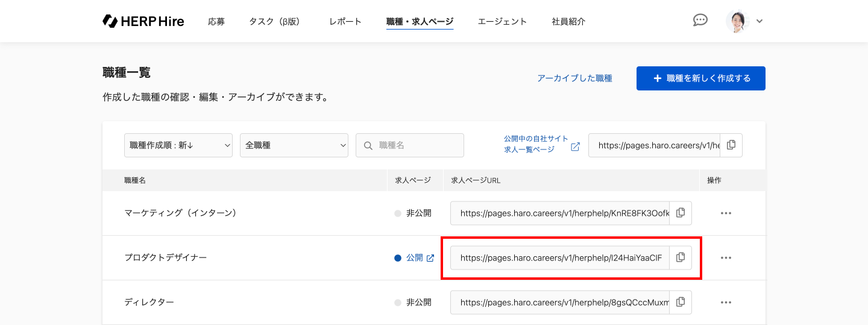Copy the プロダクトデザイナー job page URL

coord(681,257)
